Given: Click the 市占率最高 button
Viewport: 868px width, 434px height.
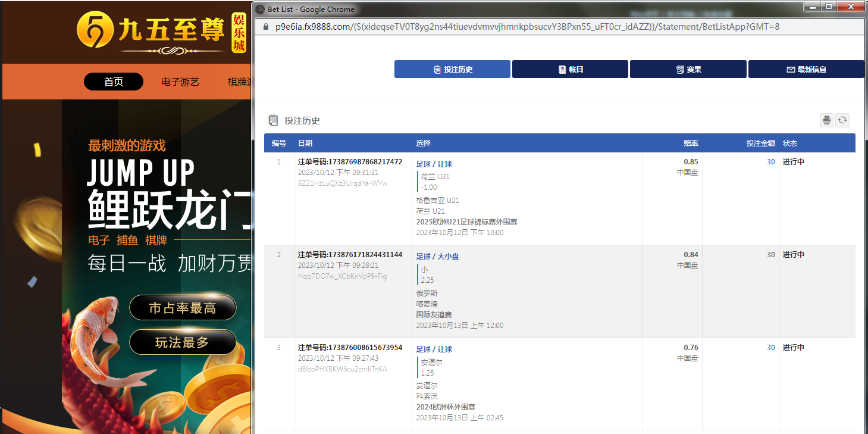Looking at the screenshot, I should pos(183,308).
